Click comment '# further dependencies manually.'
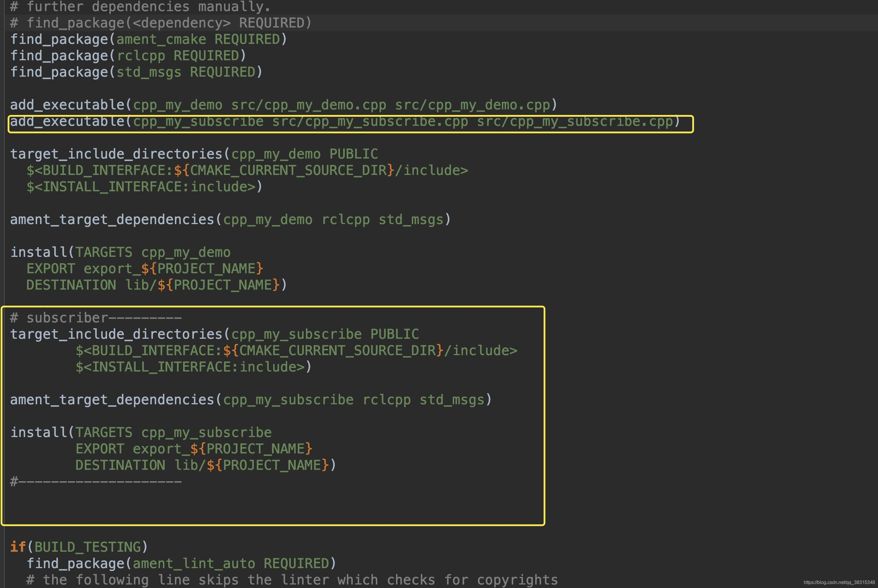 [140, 7]
